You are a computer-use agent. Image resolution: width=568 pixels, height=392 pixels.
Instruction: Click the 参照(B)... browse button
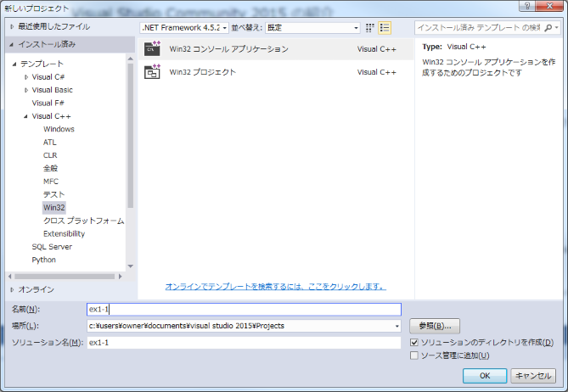(435, 326)
